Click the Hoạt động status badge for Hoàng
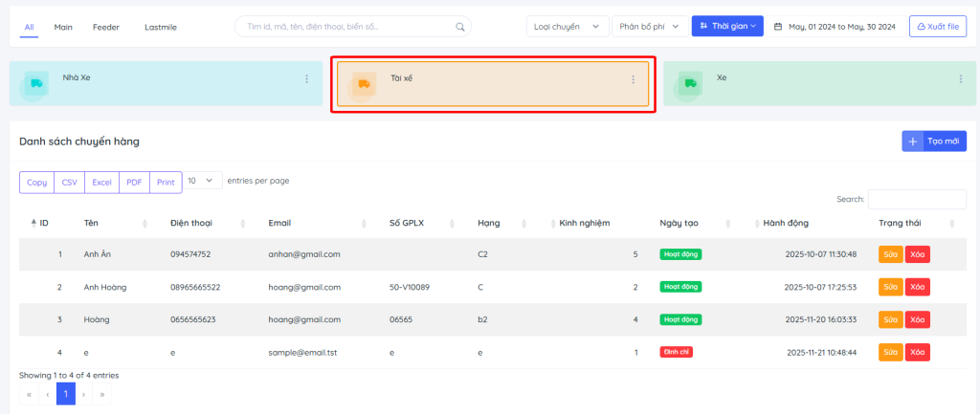Viewport: 980px width, 414px height. pyautogui.click(x=679, y=319)
